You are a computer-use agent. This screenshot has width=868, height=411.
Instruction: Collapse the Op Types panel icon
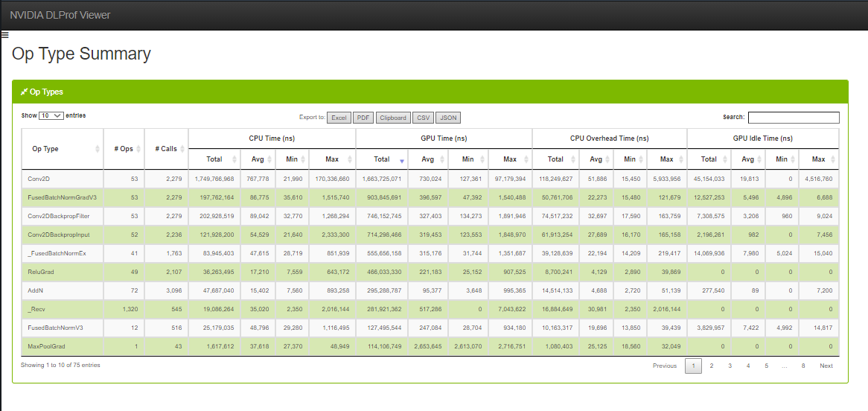pyautogui.click(x=25, y=92)
